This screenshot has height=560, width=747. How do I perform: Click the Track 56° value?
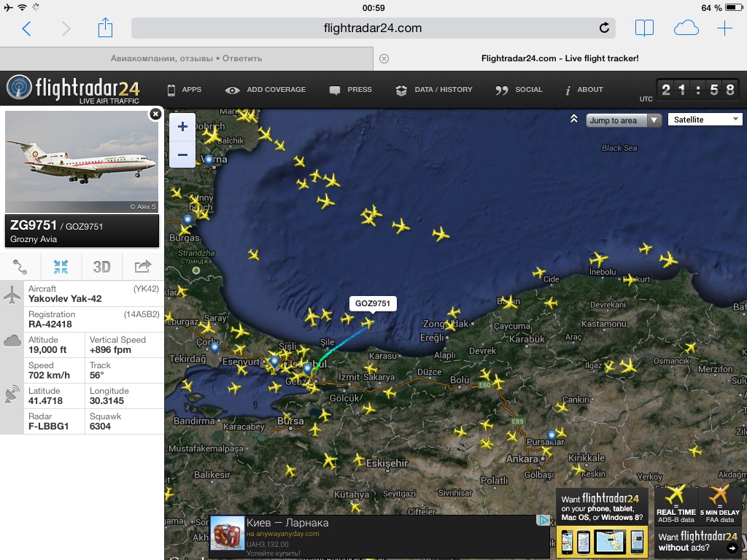pyautogui.click(x=97, y=376)
